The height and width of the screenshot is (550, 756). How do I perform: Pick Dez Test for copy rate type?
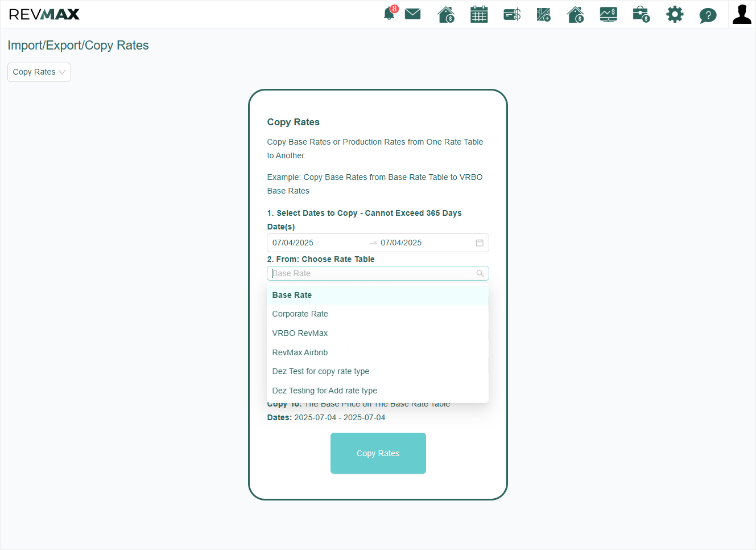(378, 371)
